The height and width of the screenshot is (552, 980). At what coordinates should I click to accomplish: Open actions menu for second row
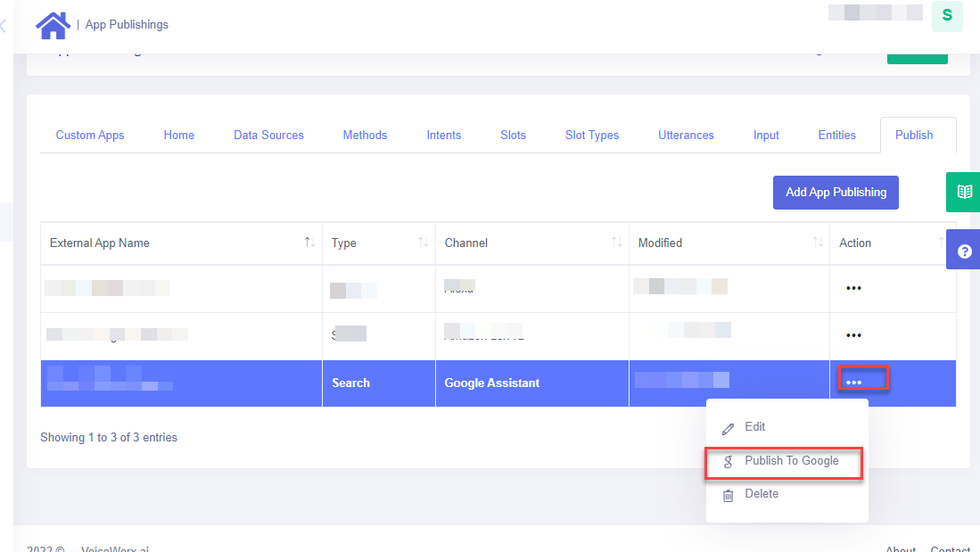click(853, 335)
